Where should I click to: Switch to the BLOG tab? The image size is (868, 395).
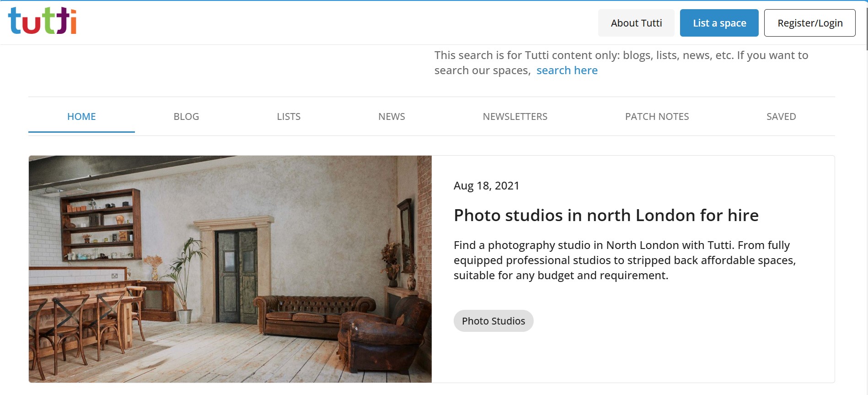[x=186, y=117]
